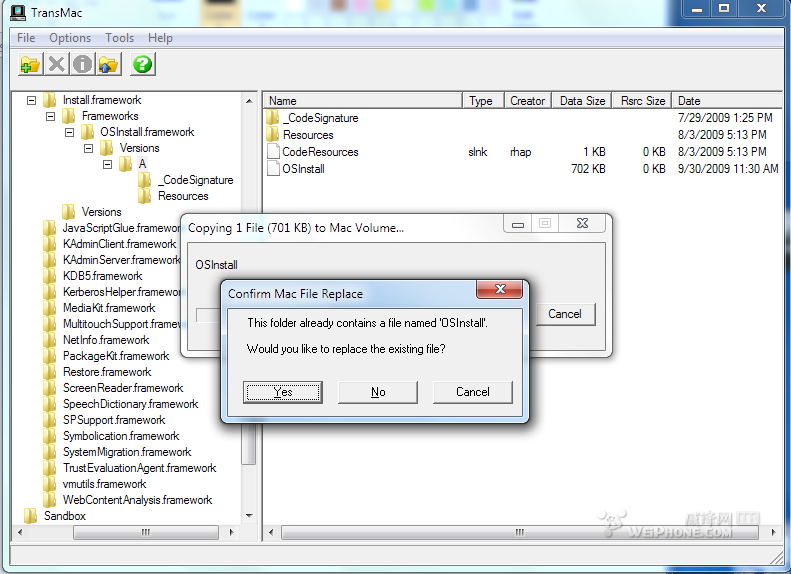This screenshot has width=791, height=574.
Task: Click the 702 KB data size cell
Action: (588, 168)
